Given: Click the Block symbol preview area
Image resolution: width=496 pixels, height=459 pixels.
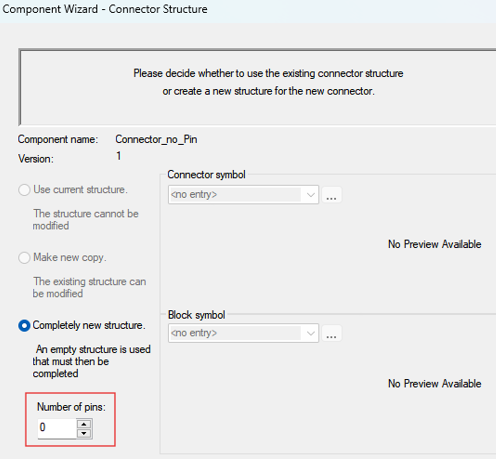Looking at the screenshot, I should 435,384.
